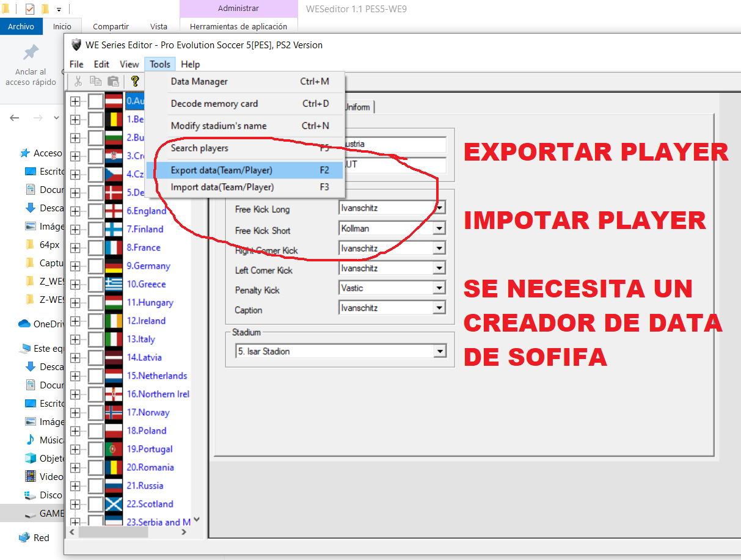Click the pin 'Anclar al acceso rápido' icon
Image resolution: width=741 pixels, height=560 pixels.
pyautogui.click(x=31, y=53)
